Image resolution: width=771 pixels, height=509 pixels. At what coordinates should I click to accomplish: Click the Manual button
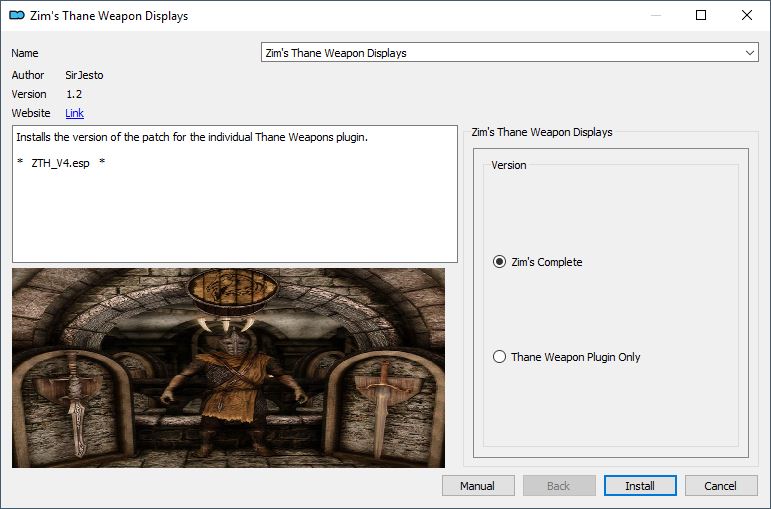click(x=478, y=486)
